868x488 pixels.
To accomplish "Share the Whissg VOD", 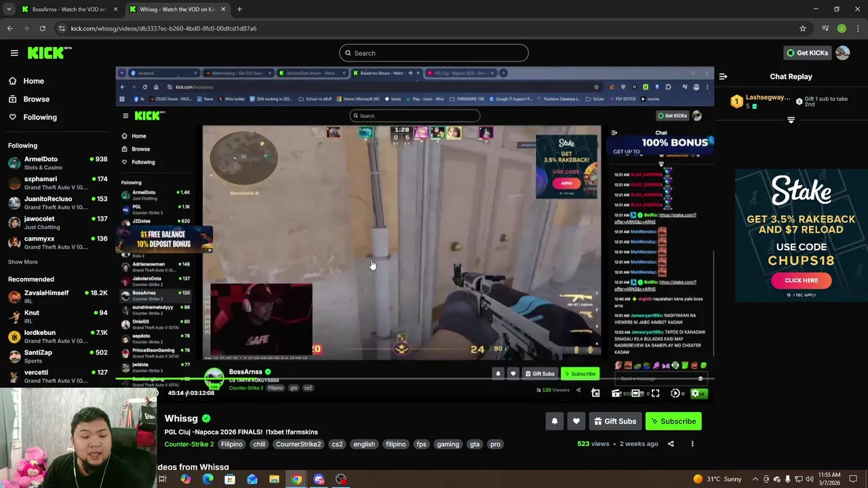I will [671, 444].
